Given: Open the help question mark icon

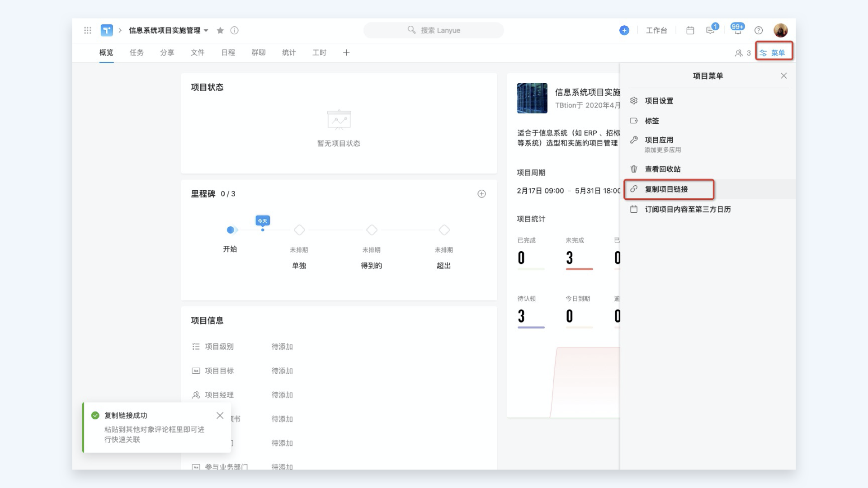Looking at the screenshot, I should click(759, 30).
